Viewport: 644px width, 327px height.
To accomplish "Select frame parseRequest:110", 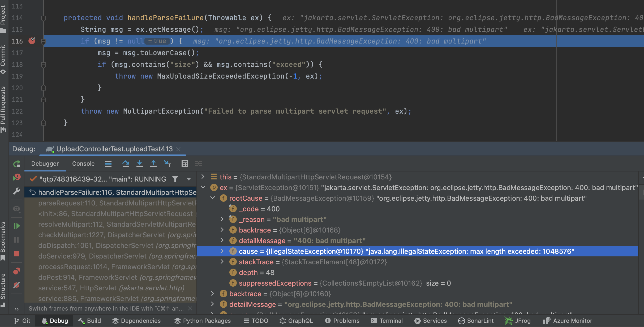I will 110,203.
